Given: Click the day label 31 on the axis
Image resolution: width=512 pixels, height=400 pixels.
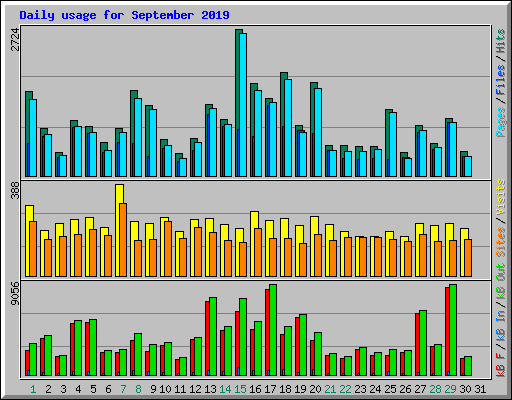Looking at the screenshot, I should 480,389.
